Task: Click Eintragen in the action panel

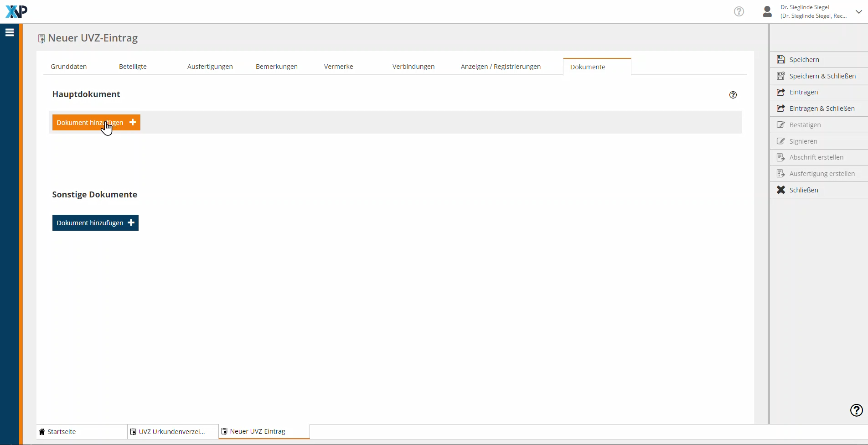Action: (x=803, y=92)
